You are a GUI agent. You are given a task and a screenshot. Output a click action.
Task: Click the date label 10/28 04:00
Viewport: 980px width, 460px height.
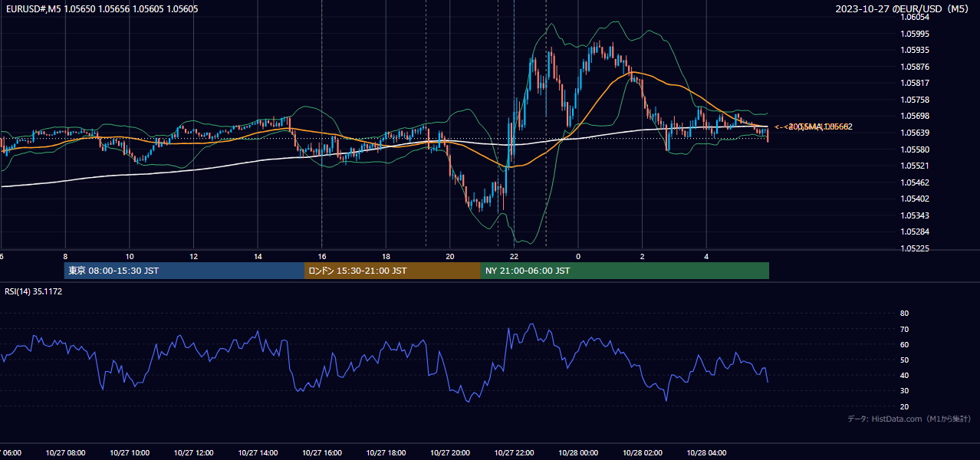706,453
